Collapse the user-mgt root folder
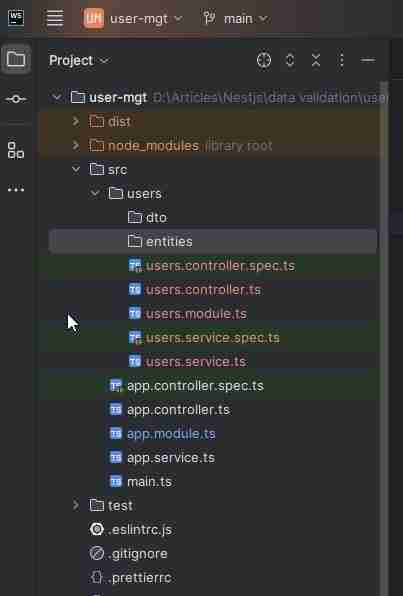This screenshot has height=596, width=403. point(57,98)
